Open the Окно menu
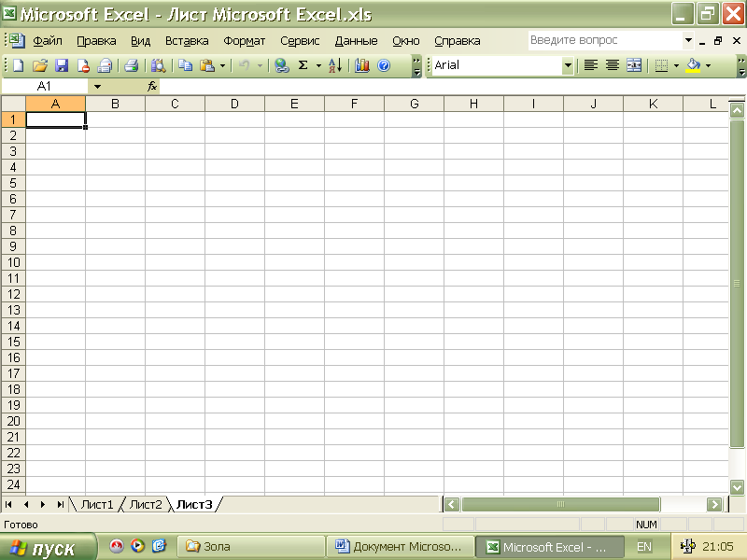This screenshot has width=747, height=560. click(x=406, y=41)
